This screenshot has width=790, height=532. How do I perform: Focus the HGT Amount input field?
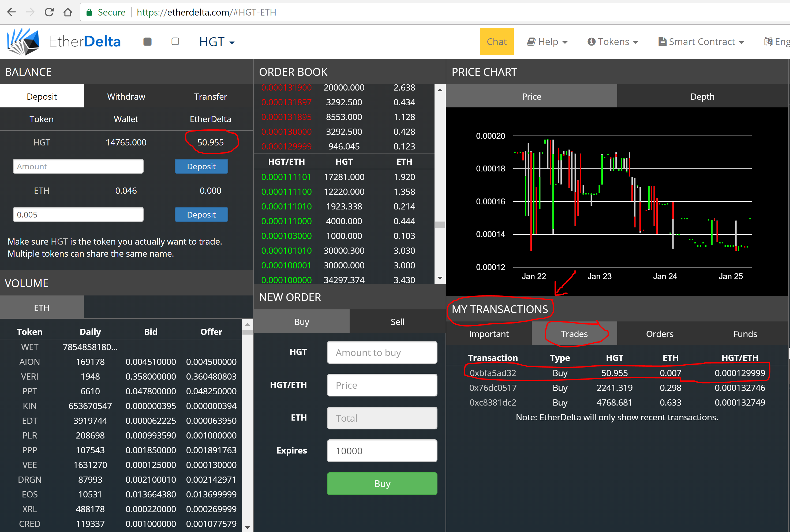(x=78, y=166)
